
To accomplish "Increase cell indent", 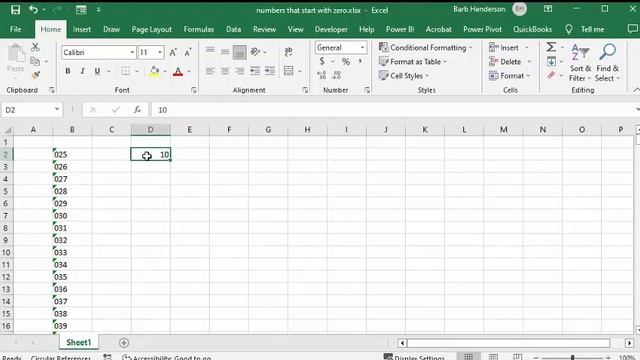I will pyautogui.click(x=270, y=71).
